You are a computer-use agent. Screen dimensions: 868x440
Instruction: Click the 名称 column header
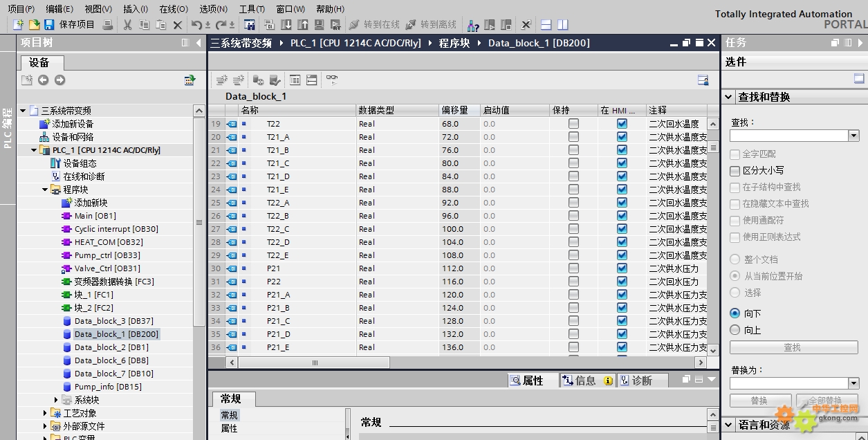297,110
